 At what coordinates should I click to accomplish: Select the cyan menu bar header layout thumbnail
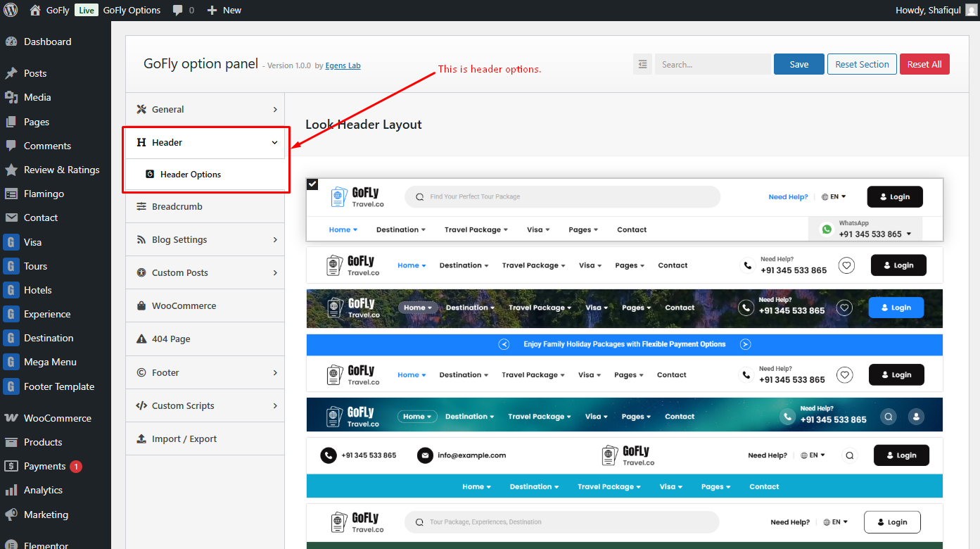[x=625, y=468]
